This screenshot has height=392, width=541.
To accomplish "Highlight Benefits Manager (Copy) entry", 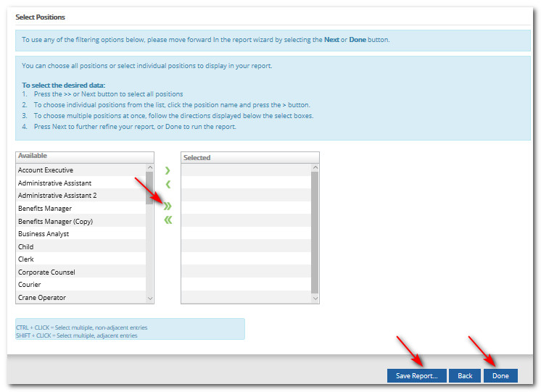I will [55, 222].
